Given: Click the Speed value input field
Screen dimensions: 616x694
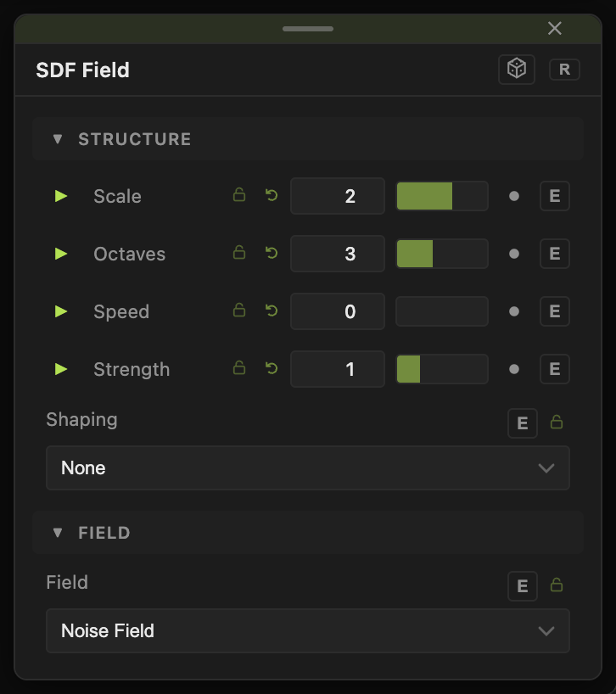Looking at the screenshot, I should pos(337,311).
